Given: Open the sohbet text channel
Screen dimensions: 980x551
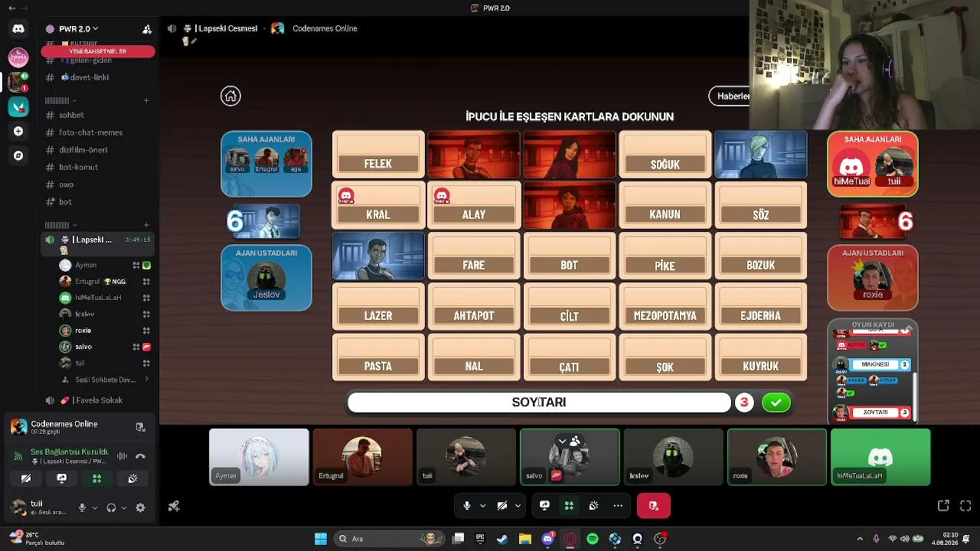Looking at the screenshot, I should 71,116.
